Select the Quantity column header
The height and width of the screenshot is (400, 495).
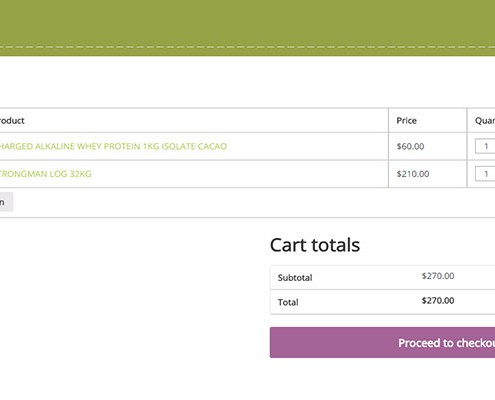(485, 121)
